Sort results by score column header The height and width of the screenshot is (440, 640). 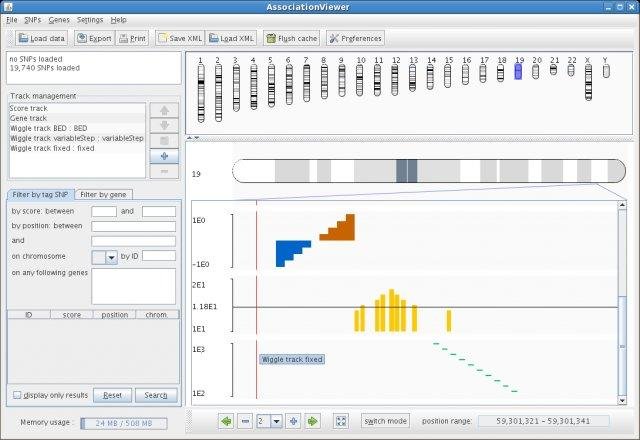click(x=72, y=315)
